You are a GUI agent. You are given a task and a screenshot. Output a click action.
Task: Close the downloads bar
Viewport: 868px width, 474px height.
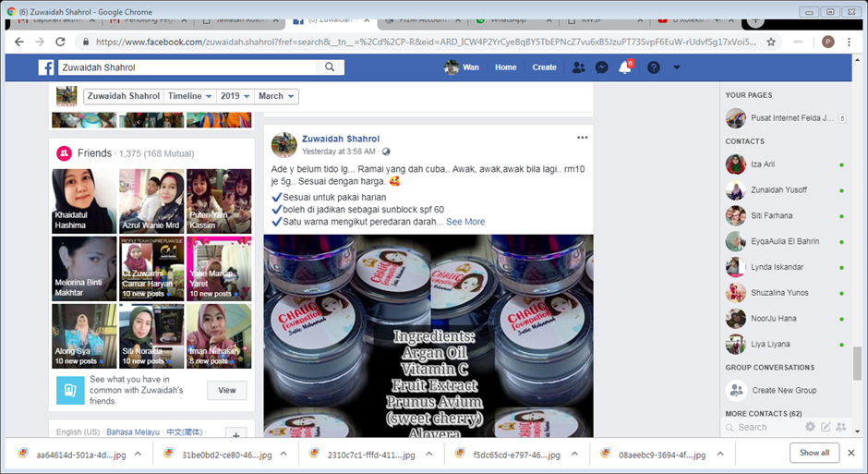851,453
